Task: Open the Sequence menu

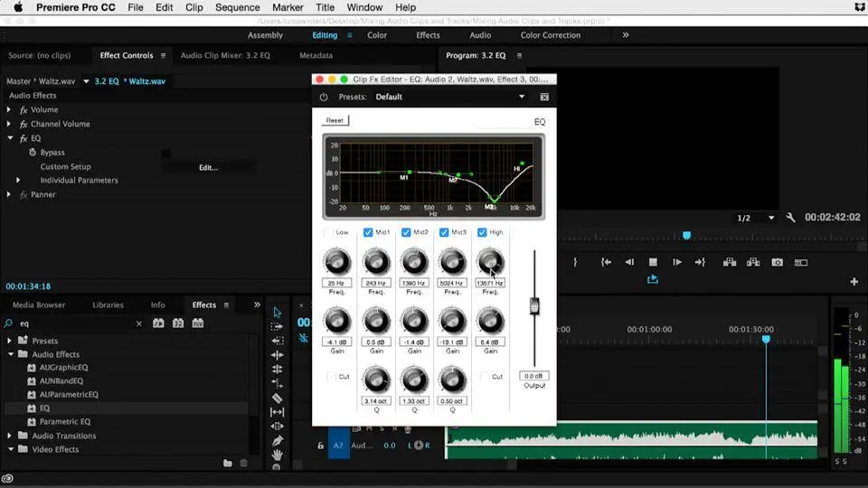Action: (238, 8)
